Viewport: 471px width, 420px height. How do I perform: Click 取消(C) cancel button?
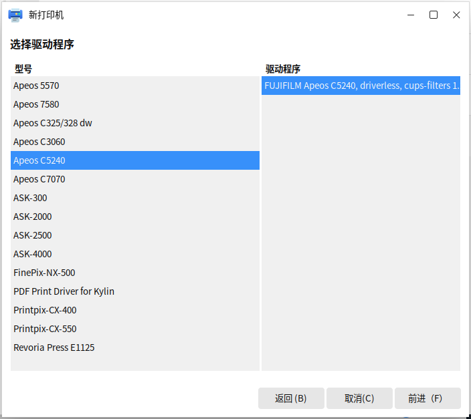pyautogui.click(x=359, y=398)
